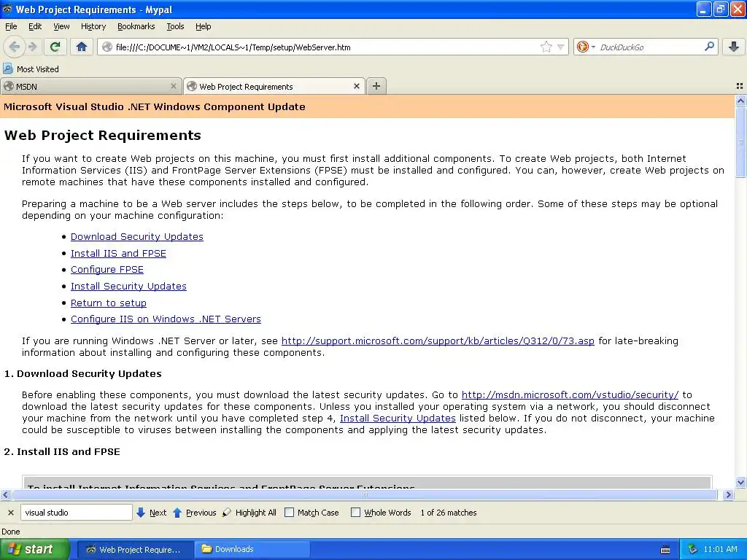
Task: Open the History menu
Action: (93, 27)
